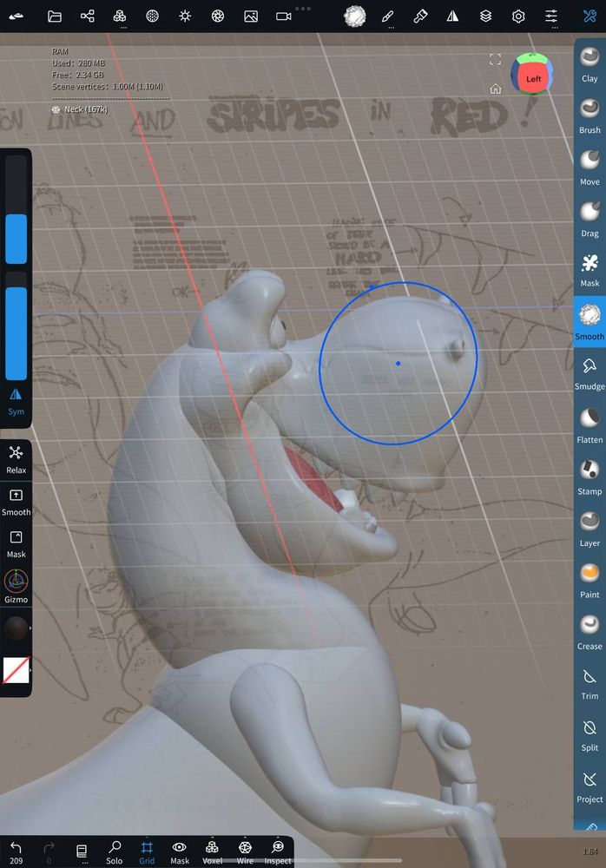Click the redo arrow
This screenshot has height=868, width=606.
coord(49,852)
